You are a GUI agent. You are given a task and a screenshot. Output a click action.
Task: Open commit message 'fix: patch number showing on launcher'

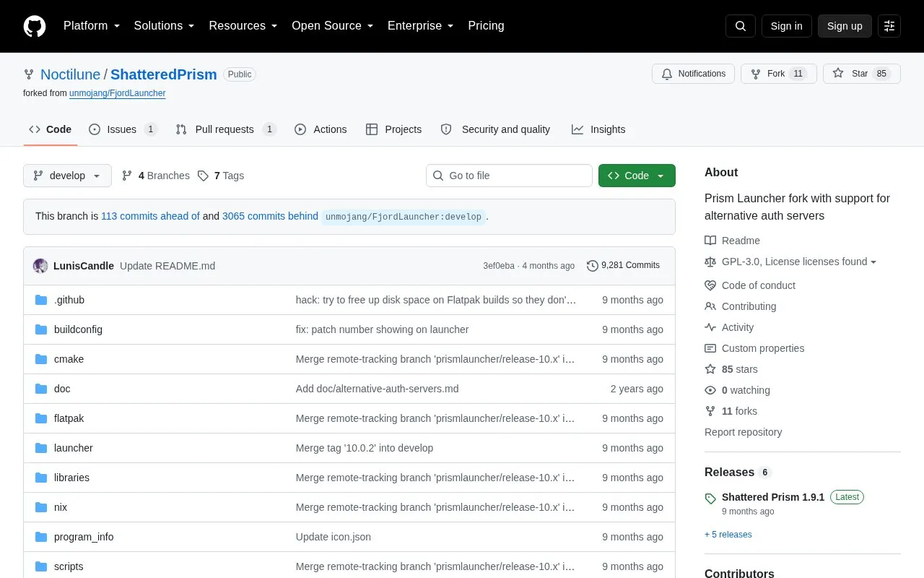pyautogui.click(x=382, y=329)
